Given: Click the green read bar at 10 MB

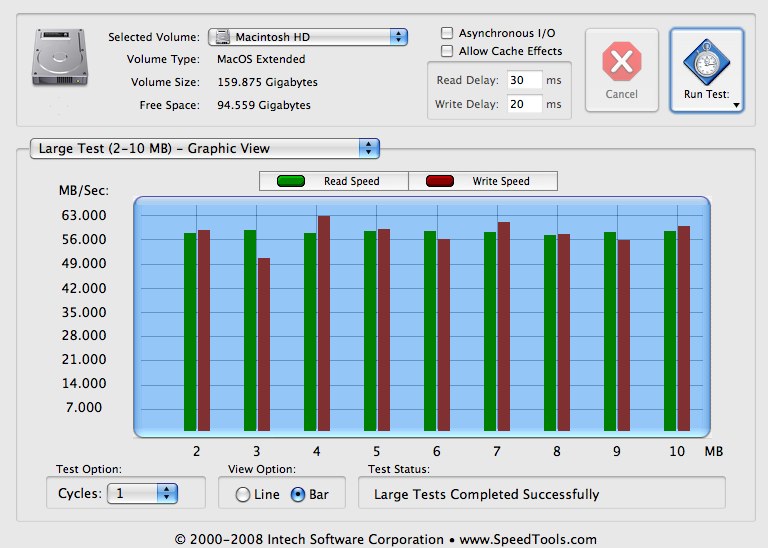Looking at the screenshot, I should (x=670, y=331).
